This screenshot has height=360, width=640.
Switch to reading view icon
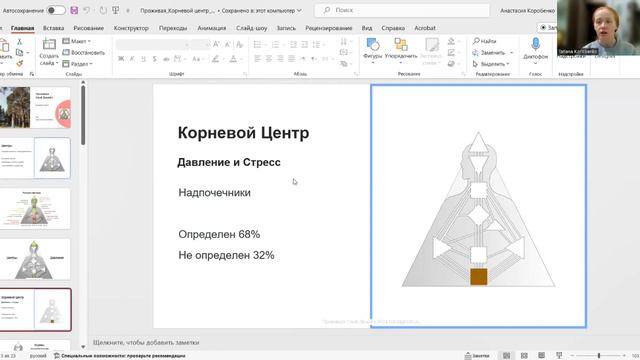tap(542, 356)
